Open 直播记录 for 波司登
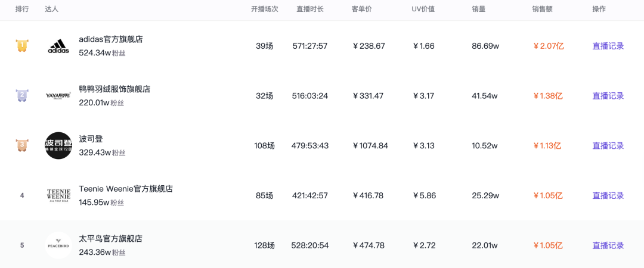The width and height of the screenshot is (644, 268). [608, 146]
